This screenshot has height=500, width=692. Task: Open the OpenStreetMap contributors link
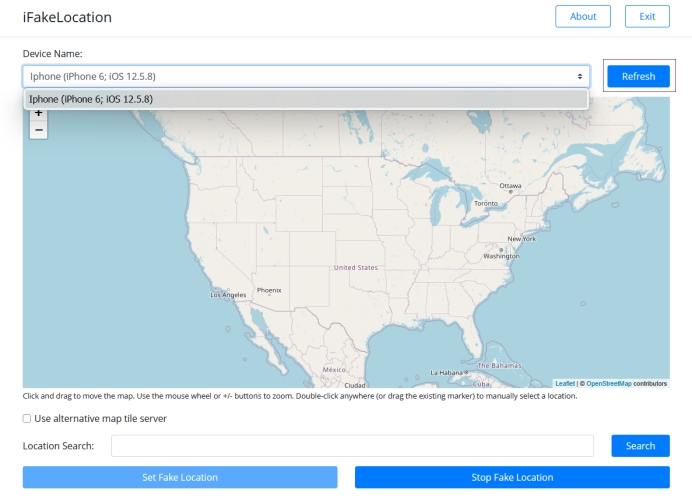pos(609,383)
